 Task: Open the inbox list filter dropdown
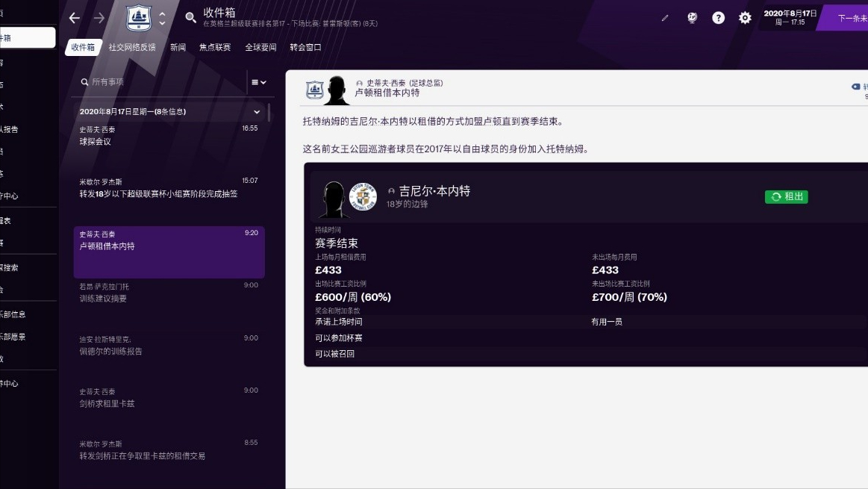258,82
